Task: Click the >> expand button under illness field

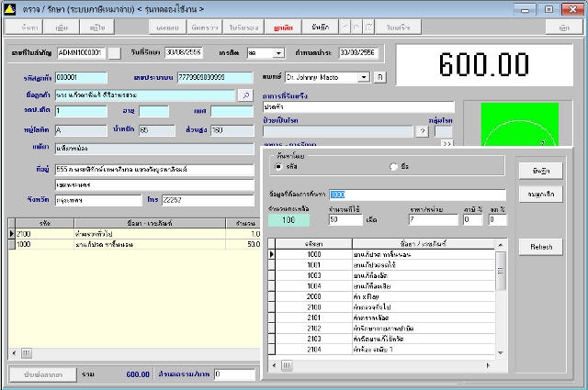Action: (x=447, y=144)
